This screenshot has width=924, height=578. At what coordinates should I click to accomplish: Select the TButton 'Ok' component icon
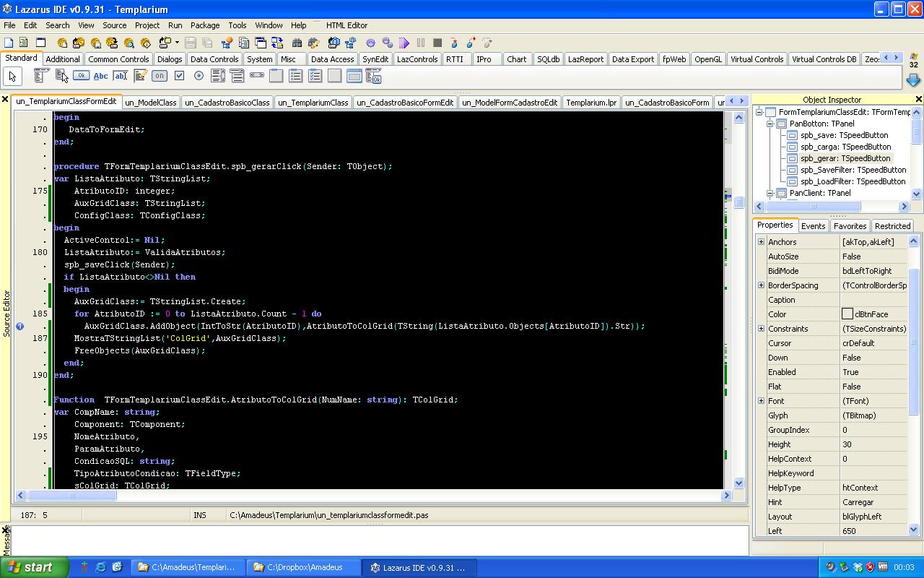[81, 75]
